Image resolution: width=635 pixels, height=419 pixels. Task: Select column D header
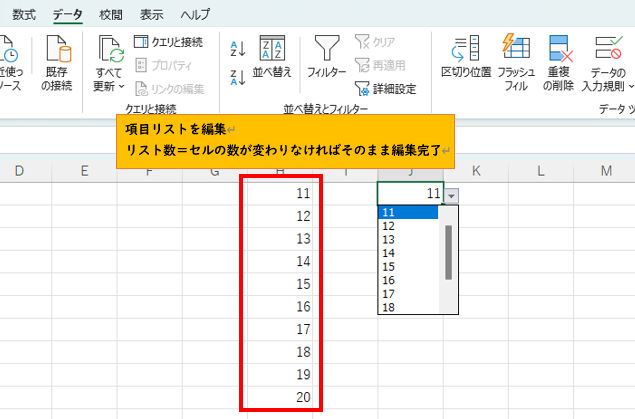[x=19, y=171]
